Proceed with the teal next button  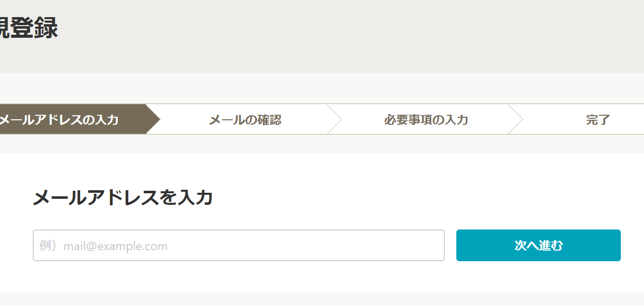pos(538,246)
